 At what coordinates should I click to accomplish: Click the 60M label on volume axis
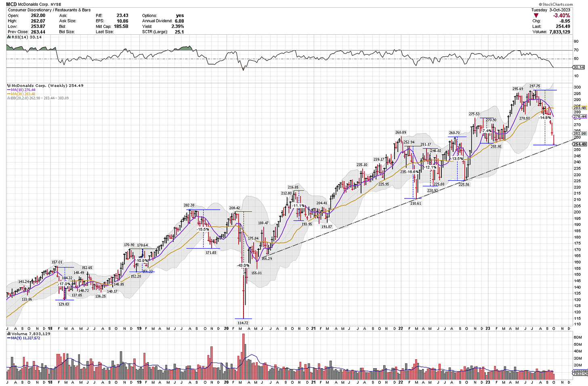(577, 337)
